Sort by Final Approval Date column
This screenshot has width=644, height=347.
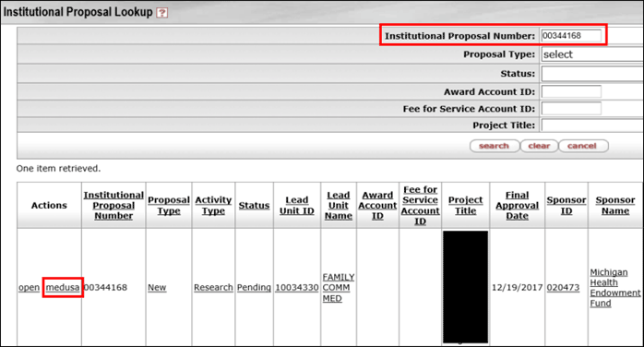pyautogui.click(x=517, y=205)
